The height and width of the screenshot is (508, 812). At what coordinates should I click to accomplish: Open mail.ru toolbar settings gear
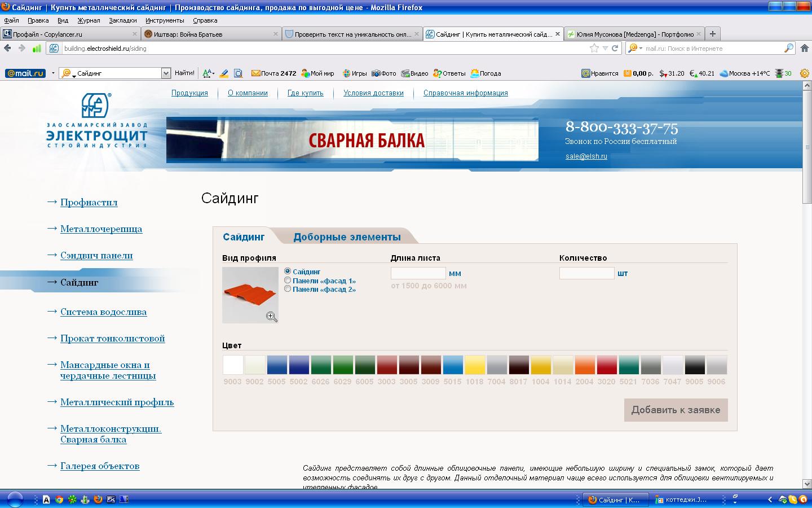(x=805, y=73)
